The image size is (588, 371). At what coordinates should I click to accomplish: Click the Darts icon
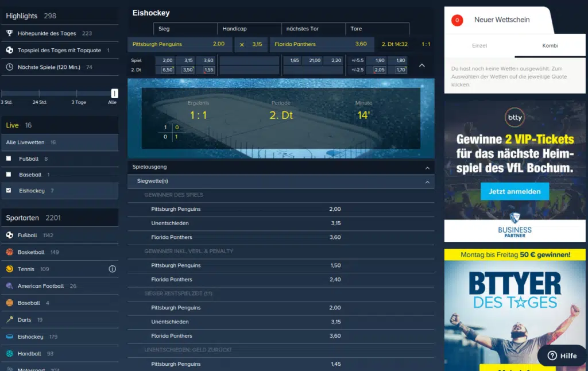click(9, 320)
